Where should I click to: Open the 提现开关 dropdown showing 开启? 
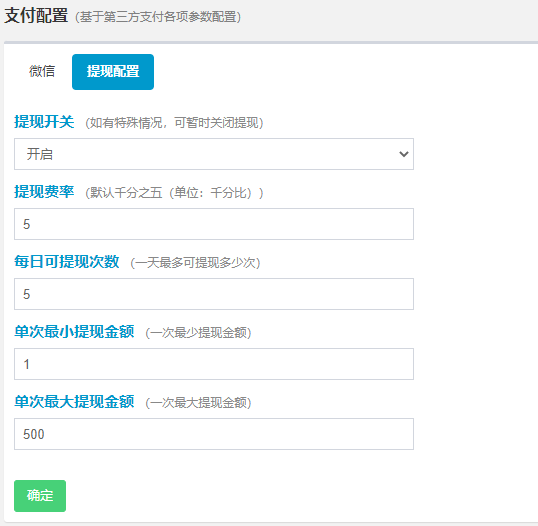pyautogui.click(x=214, y=154)
